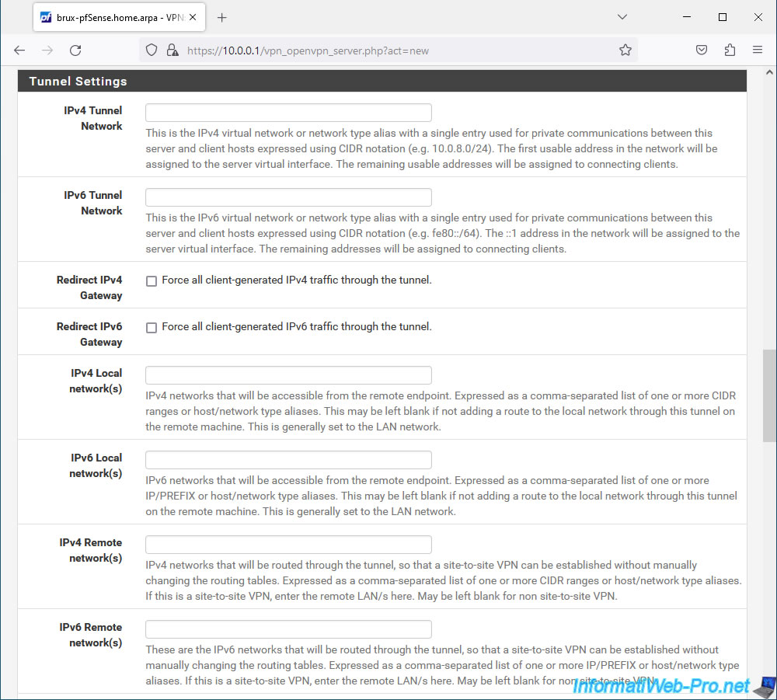
Task: Minimize the Firefox window
Action: (x=687, y=17)
